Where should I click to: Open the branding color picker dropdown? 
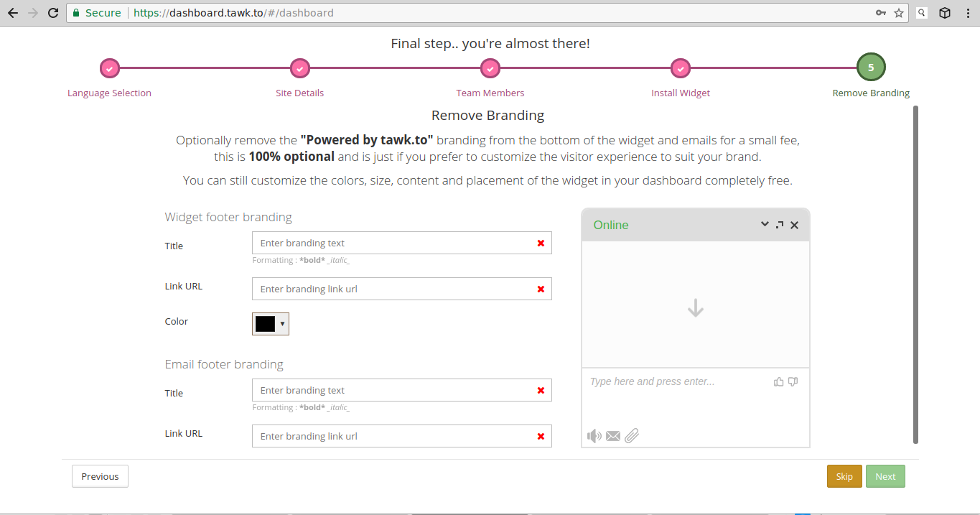(271, 324)
